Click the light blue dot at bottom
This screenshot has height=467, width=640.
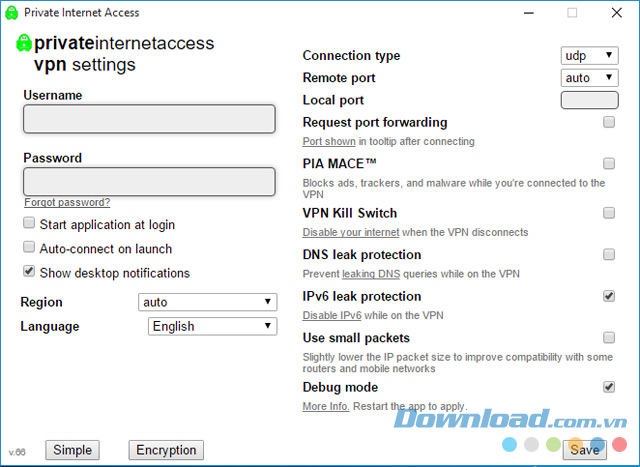[x=510, y=444]
